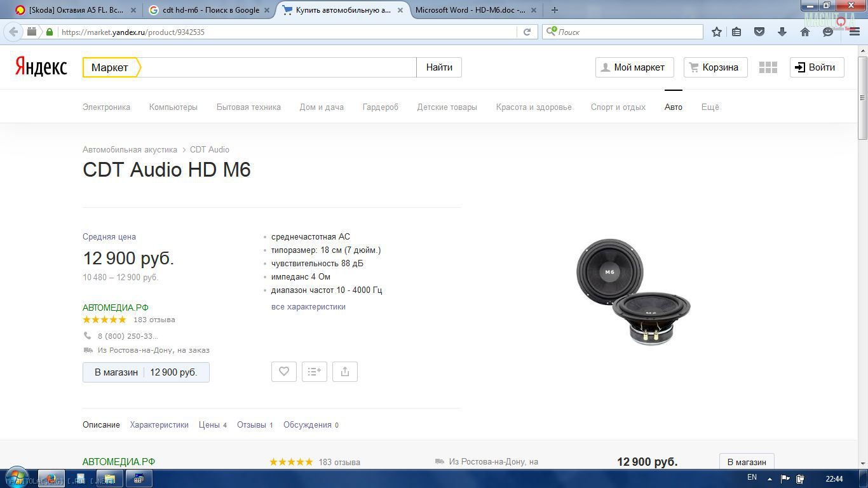Add product to favorites with heart icon
The width and height of the screenshot is (868, 488).
[x=284, y=372]
